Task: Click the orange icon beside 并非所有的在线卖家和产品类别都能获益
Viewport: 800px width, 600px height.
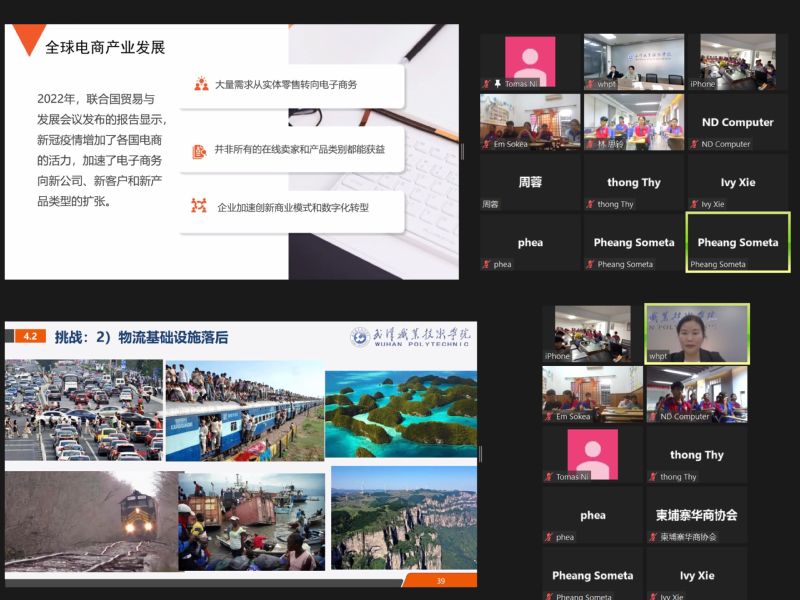Action: 200,149
